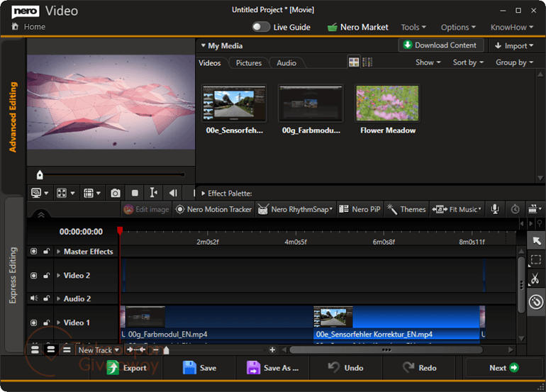Toggle visibility of Master Effects track
This screenshot has height=392, width=546.
click(x=33, y=252)
